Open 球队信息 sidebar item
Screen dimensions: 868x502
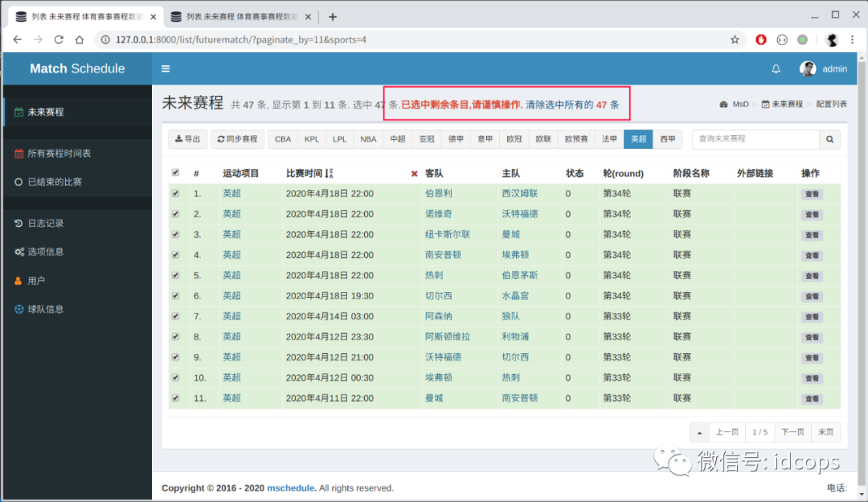[77, 309]
